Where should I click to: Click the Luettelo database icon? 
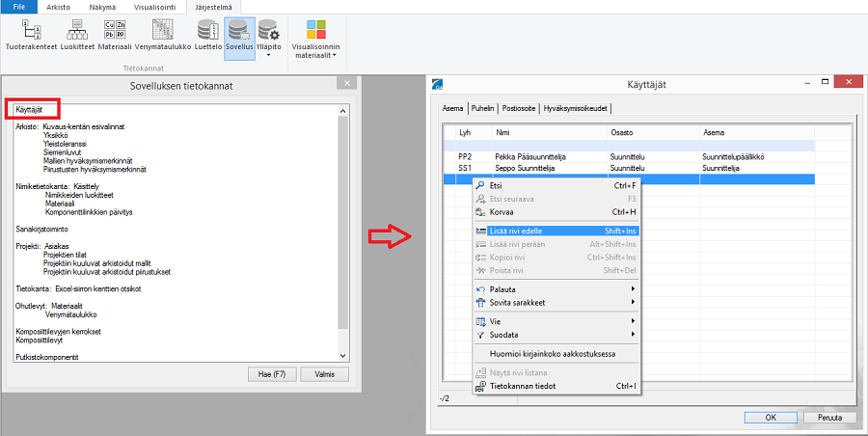(207, 36)
